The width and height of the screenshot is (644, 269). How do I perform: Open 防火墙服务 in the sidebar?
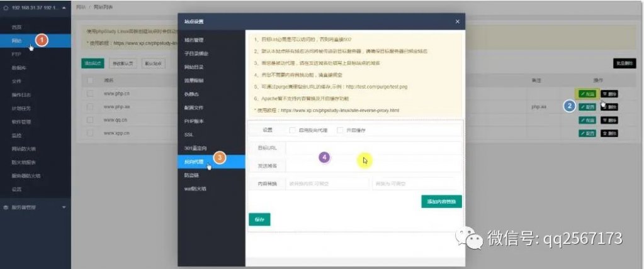(23, 162)
